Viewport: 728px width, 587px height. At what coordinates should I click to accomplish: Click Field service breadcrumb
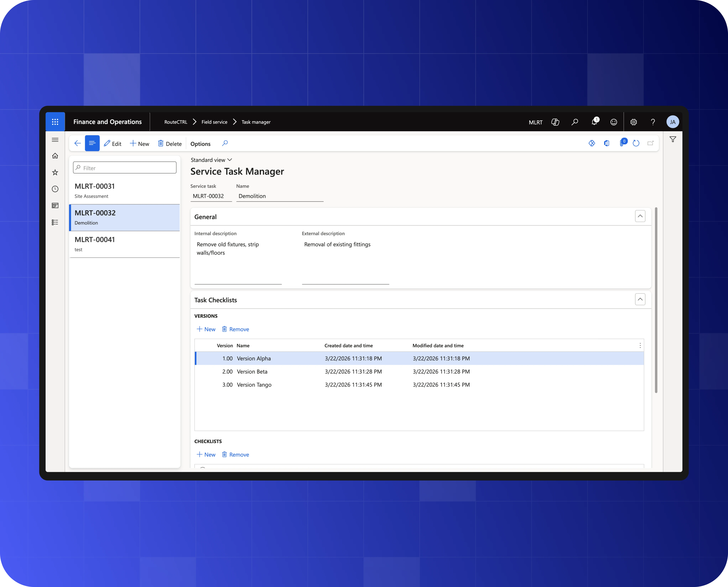pyautogui.click(x=214, y=122)
